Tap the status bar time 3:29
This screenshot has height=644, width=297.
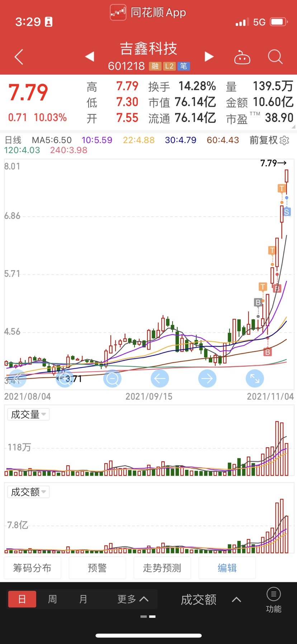pos(28,22)
